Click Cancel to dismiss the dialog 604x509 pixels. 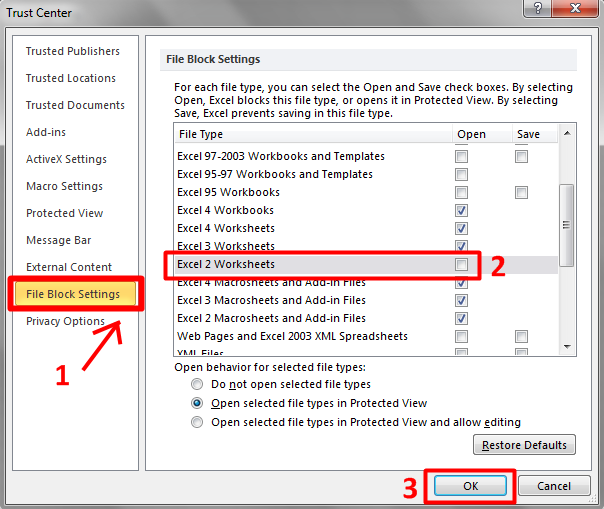pos(553,486)
